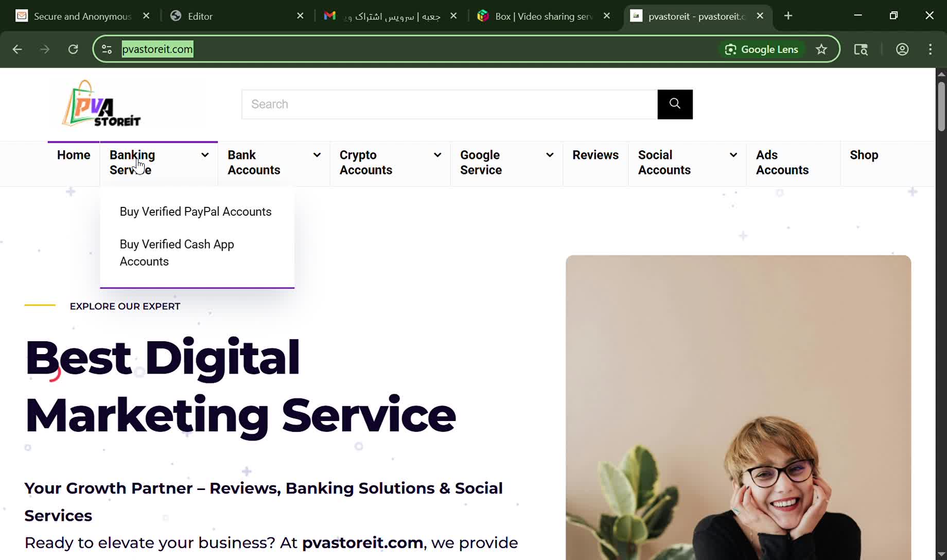Image resolution: width=947 pixels, height=560 pixels.
Task: Expand the Crypto Accounts dropdown chevron
Action: coord(437,155)
